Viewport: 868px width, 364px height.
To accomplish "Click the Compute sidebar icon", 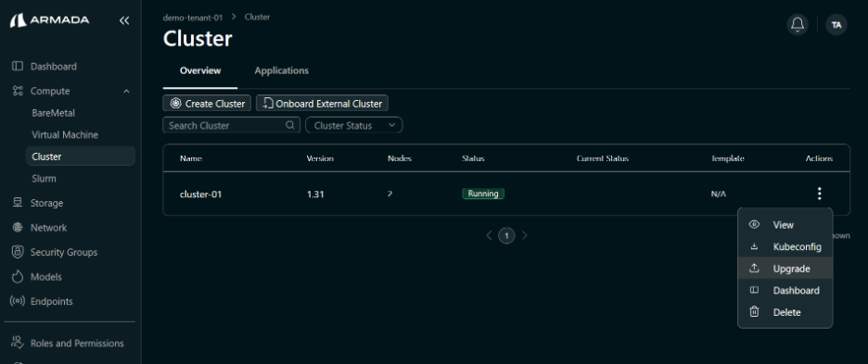I will tap(18, 91).
